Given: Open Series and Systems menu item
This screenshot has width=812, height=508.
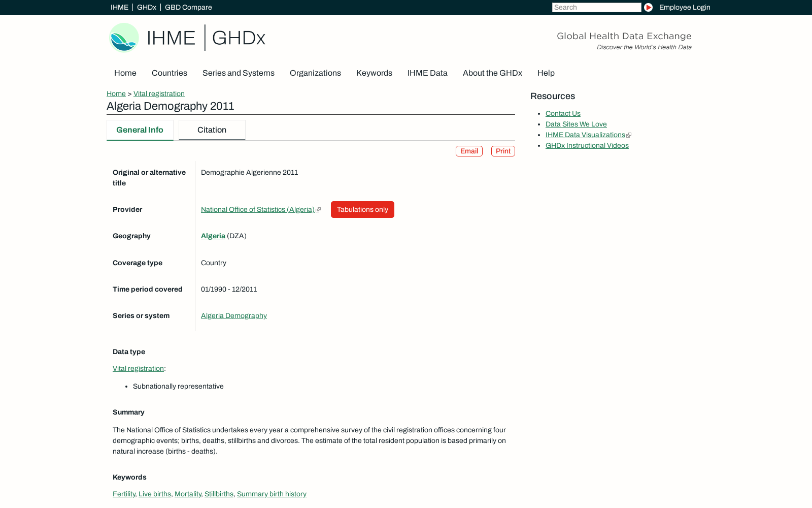Looking at the screenshot, I should [x=239, y=73].
